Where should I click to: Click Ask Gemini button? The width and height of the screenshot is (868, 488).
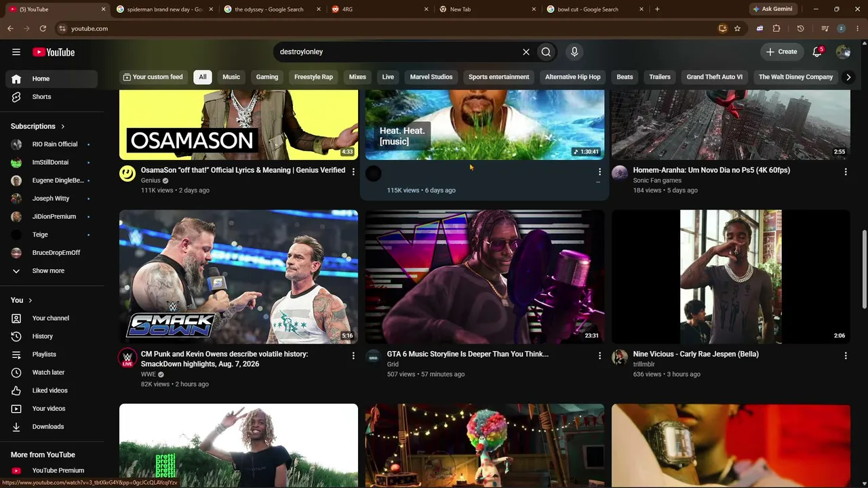pos(772,9)
